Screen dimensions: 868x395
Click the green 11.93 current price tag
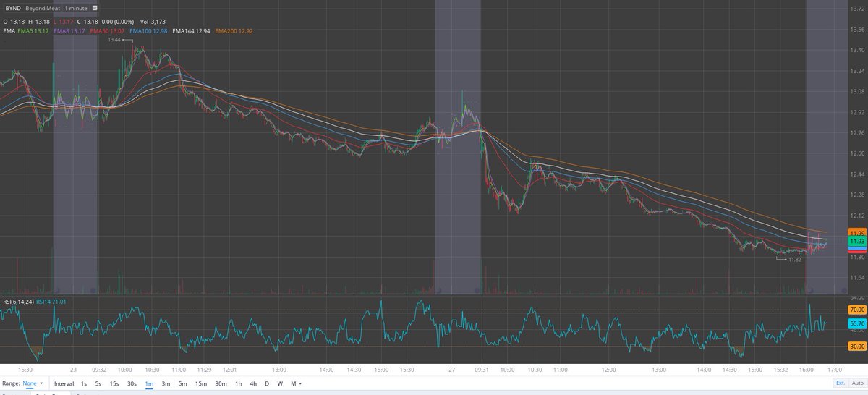click(857, 241)
